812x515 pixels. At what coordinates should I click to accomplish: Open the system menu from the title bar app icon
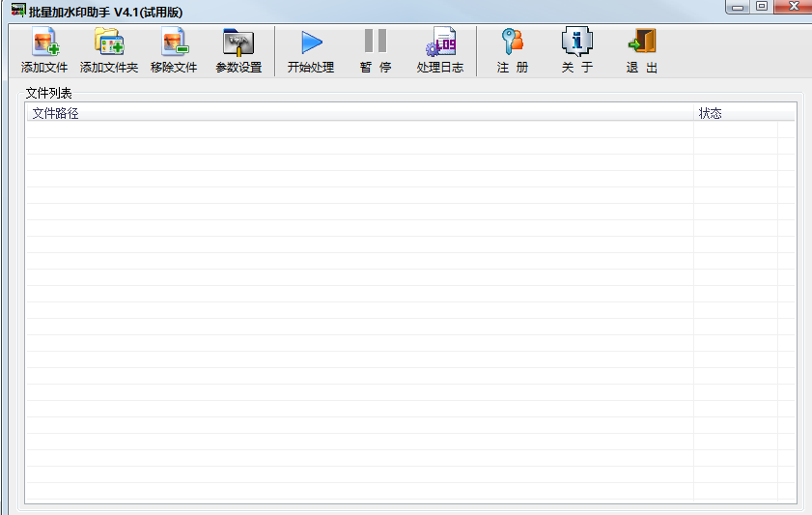(17, 9)
